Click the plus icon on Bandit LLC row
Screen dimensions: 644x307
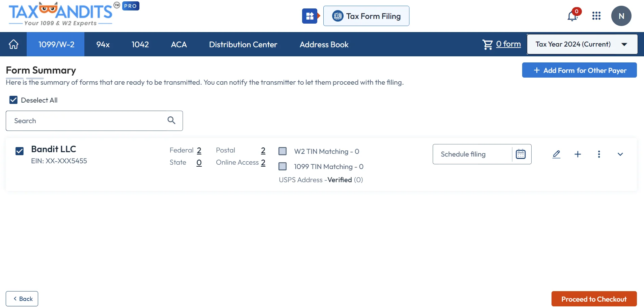(578, 154)
